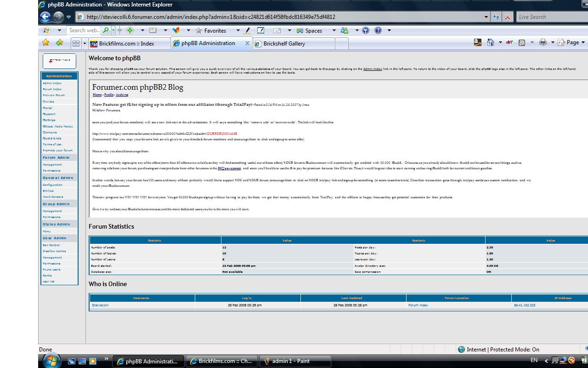Click the green plus icon in toolbar

[130, 30]
